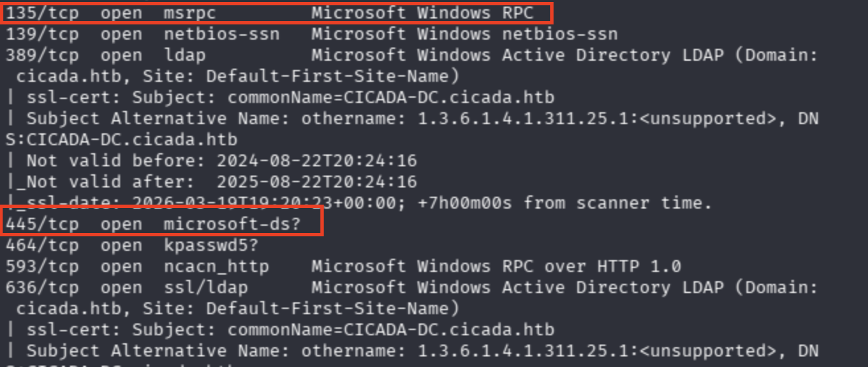Image resolution: width=868 pixels, height=367 pixels.
Task: Click the 135/tcp port entry
Action: point(42,13)
